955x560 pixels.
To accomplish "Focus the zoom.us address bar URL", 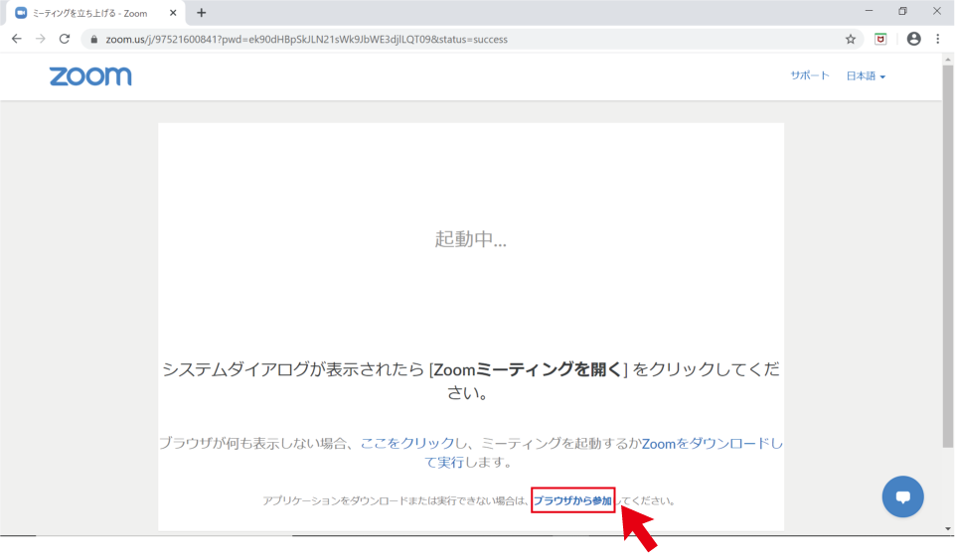I will click(x=306, y=40).
